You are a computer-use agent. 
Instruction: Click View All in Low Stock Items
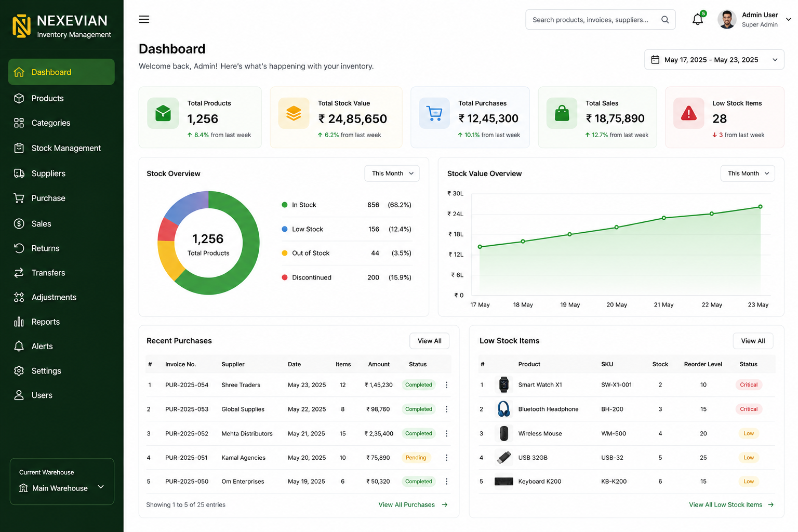click(x=753, y=341)
